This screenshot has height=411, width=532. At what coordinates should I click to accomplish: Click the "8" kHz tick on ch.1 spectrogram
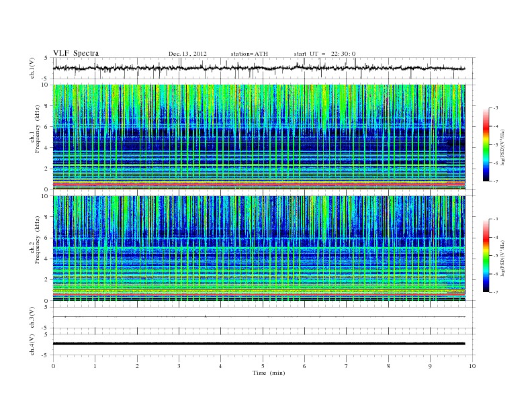(x=46, y=106)
